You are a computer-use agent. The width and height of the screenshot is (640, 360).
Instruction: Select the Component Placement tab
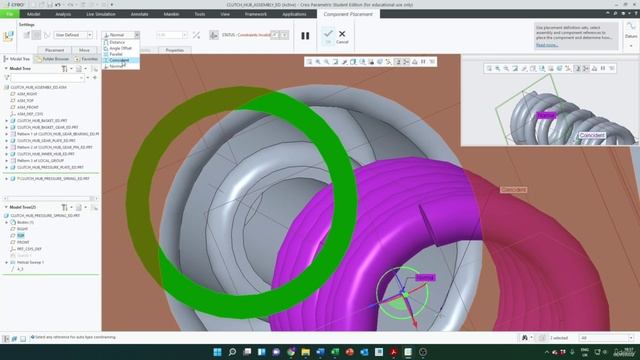pyautogui.click(x=348, y=14)
